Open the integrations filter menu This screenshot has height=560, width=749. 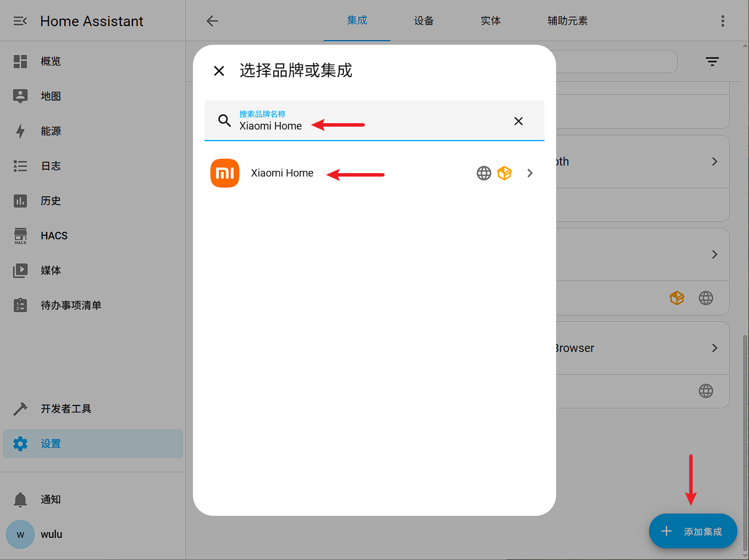(x=712, y=61)
